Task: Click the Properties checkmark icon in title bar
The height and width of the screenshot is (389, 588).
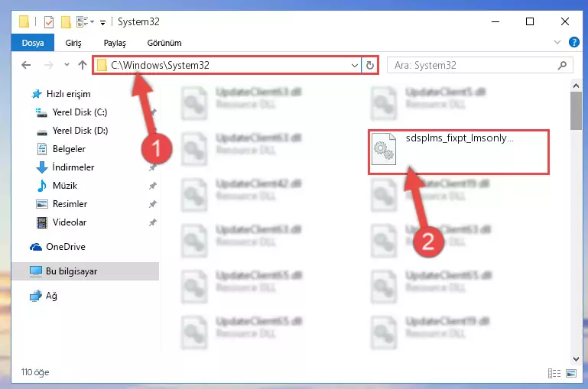Action: point(49,22)
